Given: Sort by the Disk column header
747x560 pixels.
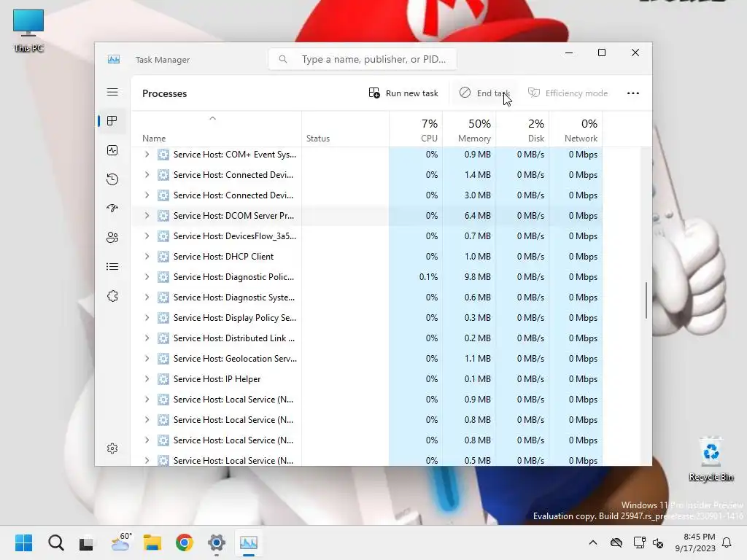Looking at the screenshot, I should click(x=522, y=129).
